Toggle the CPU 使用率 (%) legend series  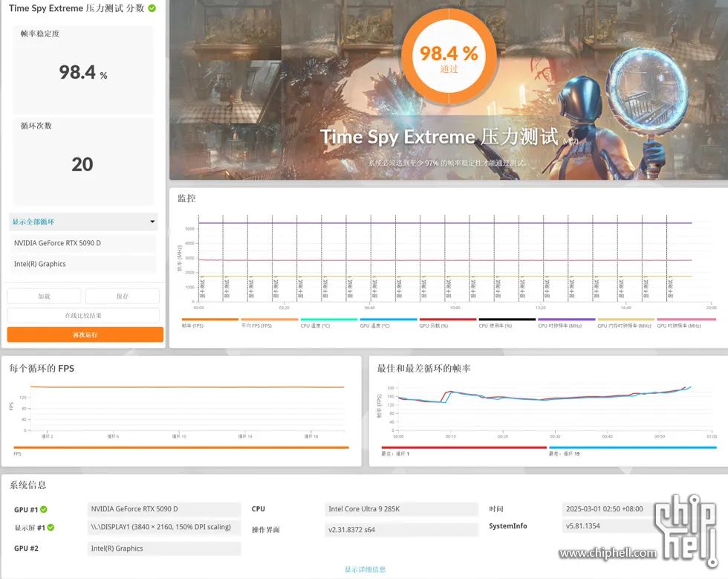[x=507, y=323]
